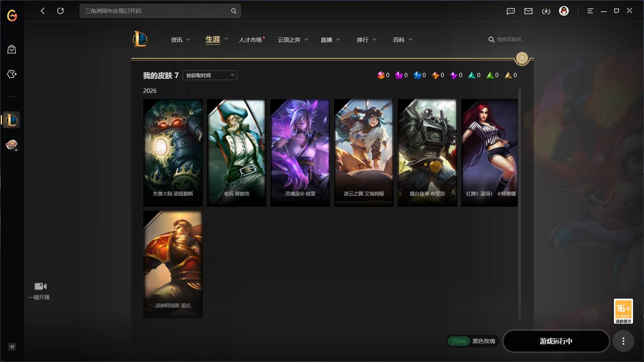This screenshot has width=644, height=362.
Task: Click the 我的皮肤 7 heading
Action: pos(161,76)
